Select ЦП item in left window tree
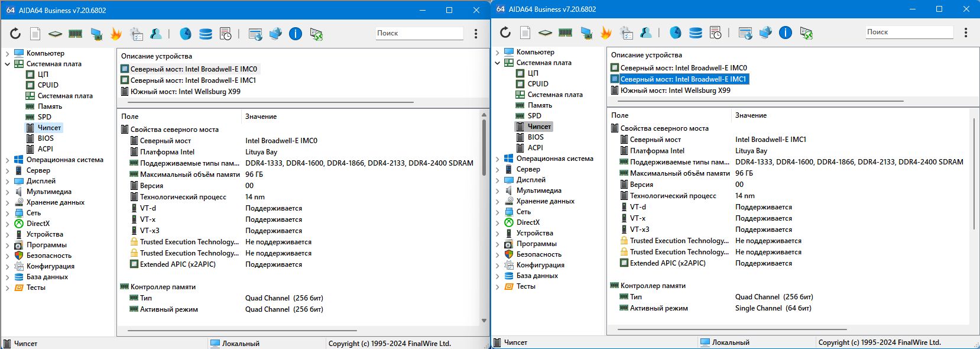The width and height of the screenshot is (980, 349). (x=43, y=75)
